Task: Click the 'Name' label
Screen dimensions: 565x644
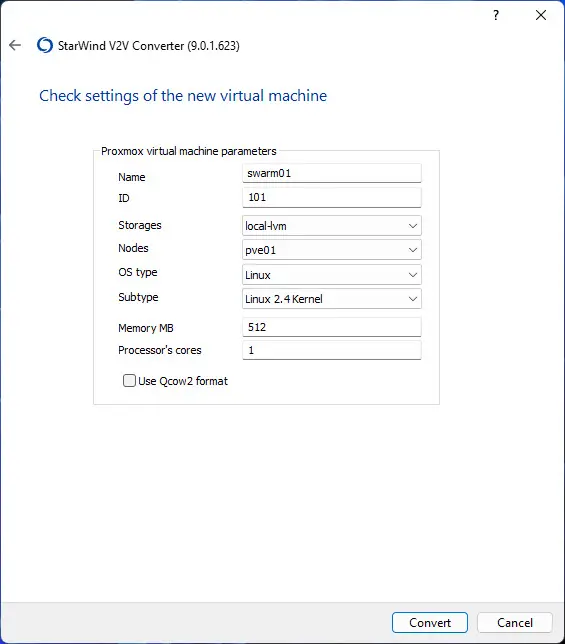Action: [132, 177]
